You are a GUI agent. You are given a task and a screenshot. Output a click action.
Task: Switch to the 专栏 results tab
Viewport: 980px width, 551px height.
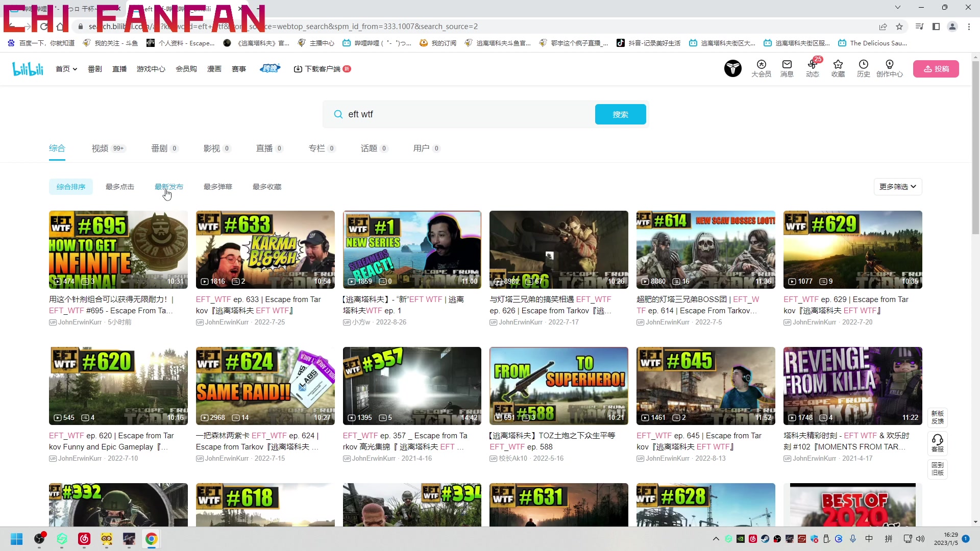322,148
